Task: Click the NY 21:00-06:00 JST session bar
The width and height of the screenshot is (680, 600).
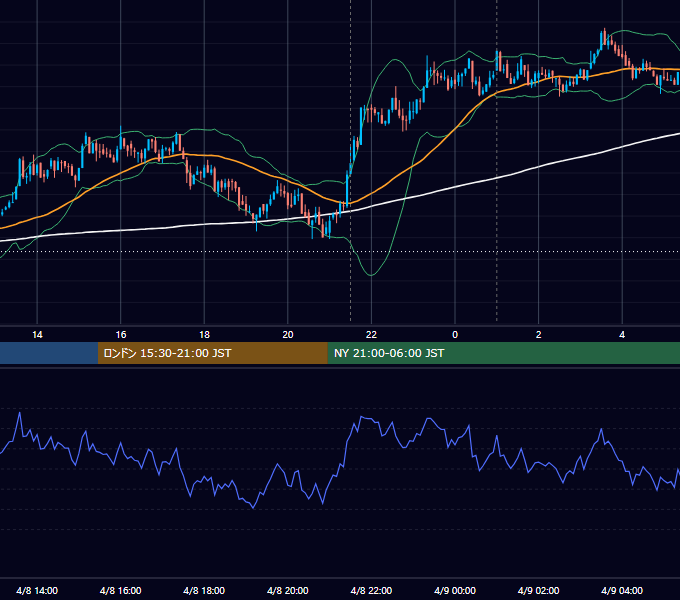Action: click(x=503, y=353)
